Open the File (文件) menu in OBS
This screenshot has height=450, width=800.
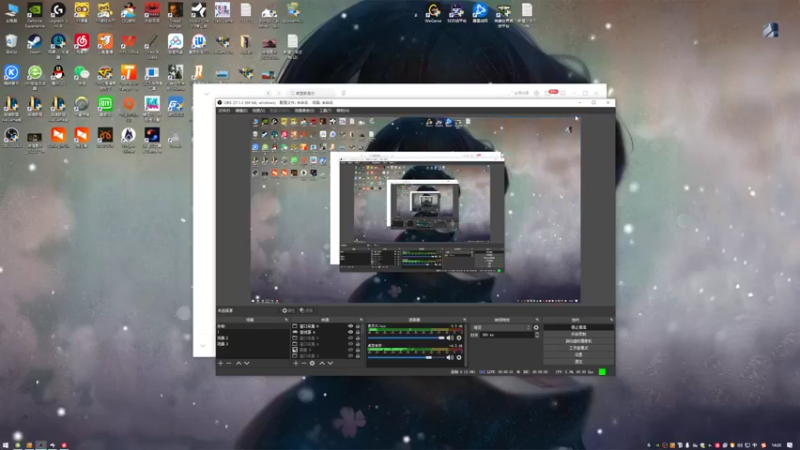pos(224,111)
